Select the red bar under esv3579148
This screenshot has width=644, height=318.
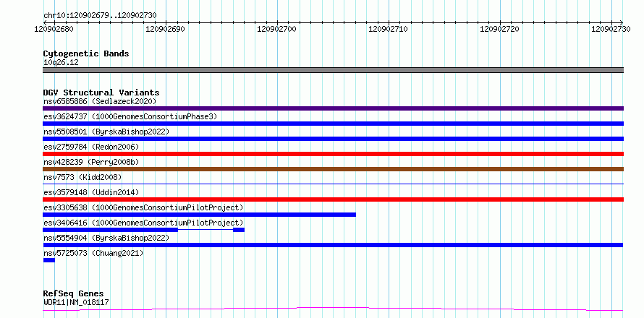click(333, 199)
